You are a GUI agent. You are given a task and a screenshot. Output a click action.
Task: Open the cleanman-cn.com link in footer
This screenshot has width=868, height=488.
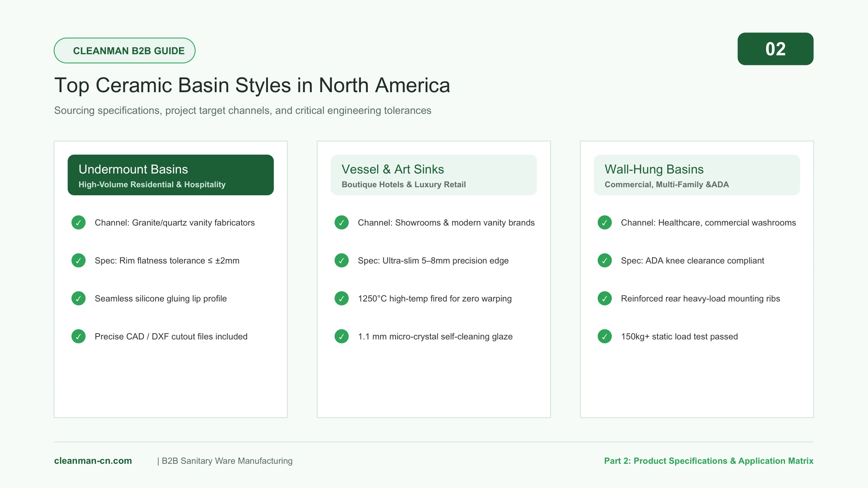tap(93, 461)
